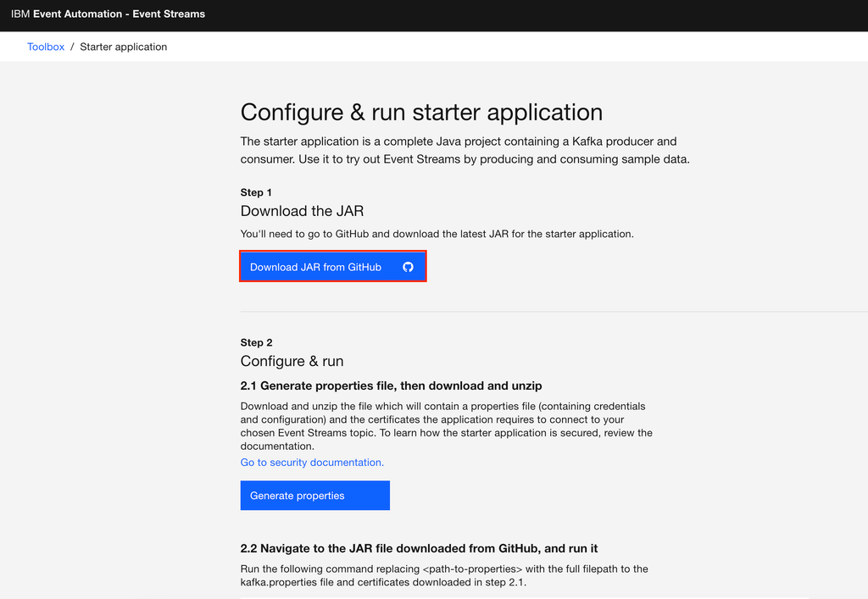Click the paragraph starting Run the following command
868x599 pixels.
pyautogui.click(x=444, y=575)
